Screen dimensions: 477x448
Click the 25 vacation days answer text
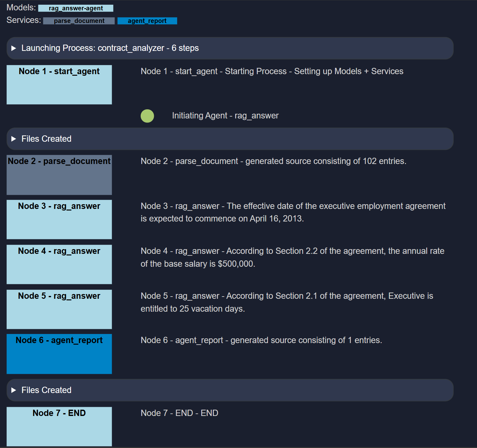[286, 302]
